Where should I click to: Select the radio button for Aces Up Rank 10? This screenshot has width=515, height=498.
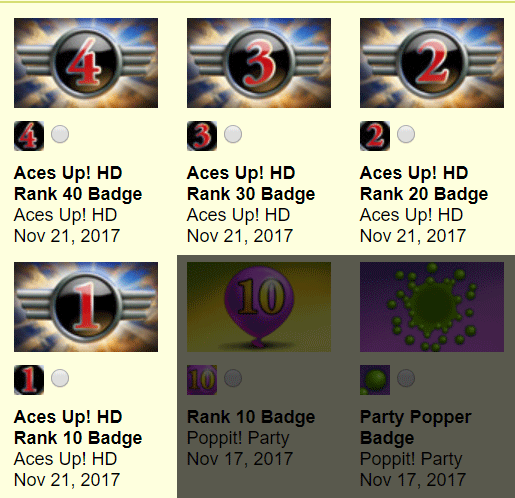(60, 378)
